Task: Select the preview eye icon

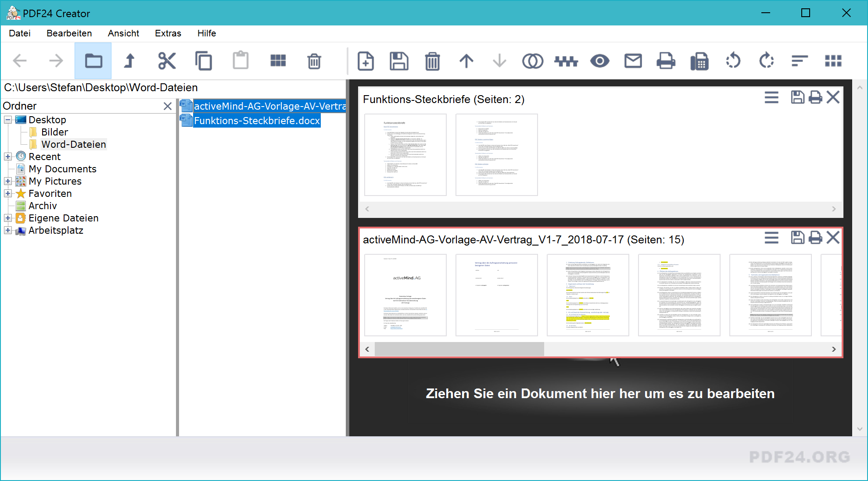Action: point(599,61)
